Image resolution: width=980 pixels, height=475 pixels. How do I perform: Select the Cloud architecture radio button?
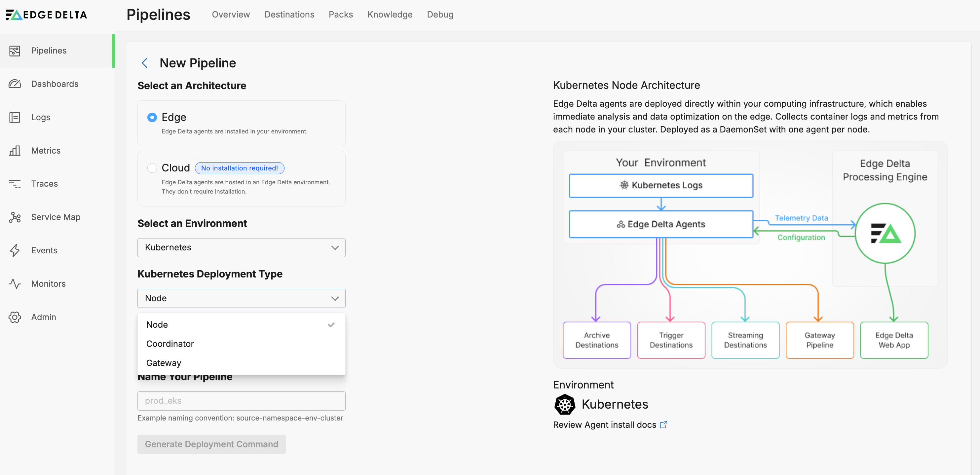tap(152, 168)
